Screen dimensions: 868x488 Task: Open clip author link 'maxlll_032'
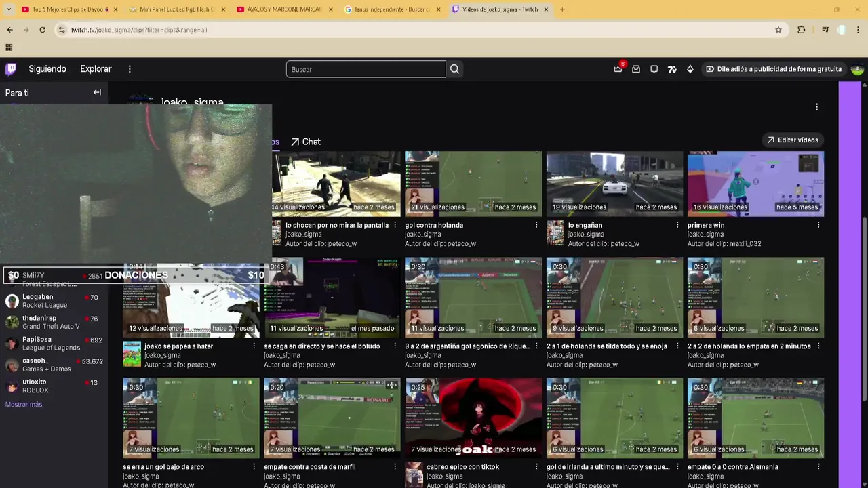743,244
